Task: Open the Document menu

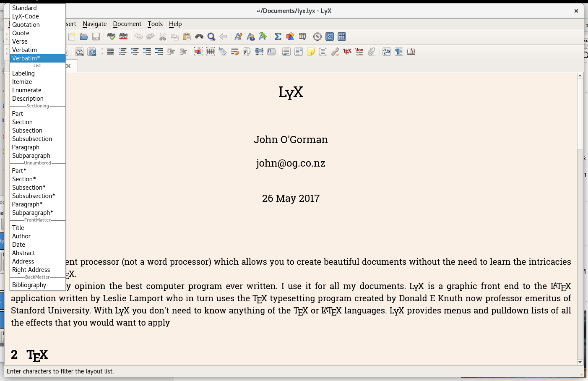Action: coord(127,24)
